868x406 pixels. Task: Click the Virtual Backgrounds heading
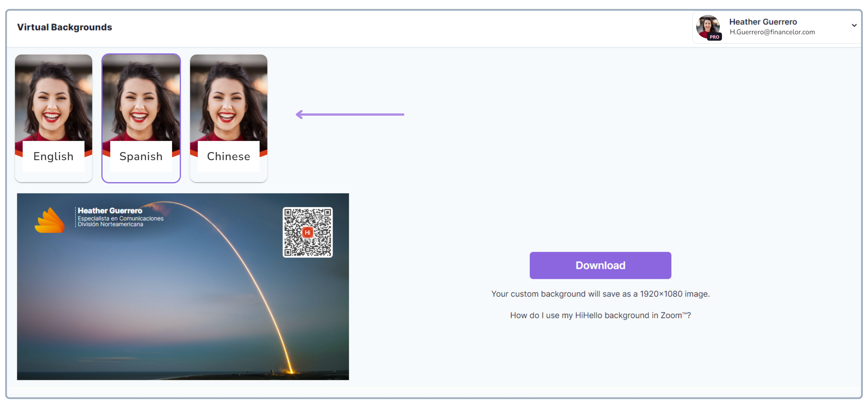coord(65,27)
